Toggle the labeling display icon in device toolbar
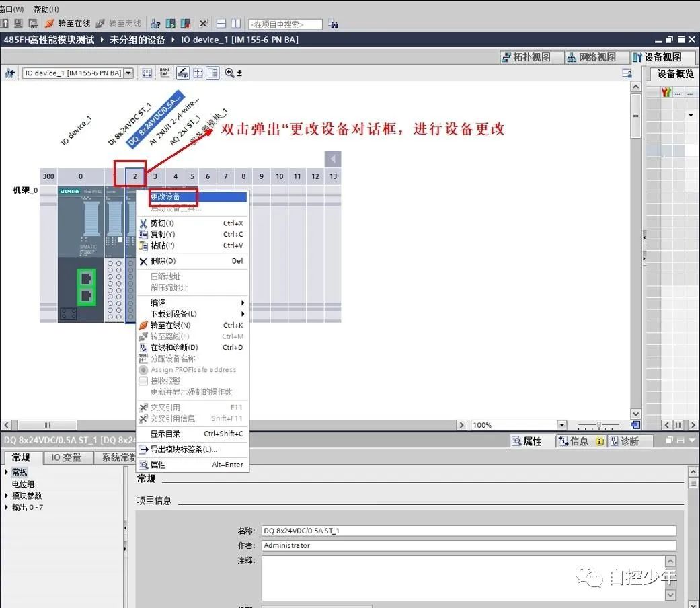 click(165, 73)
